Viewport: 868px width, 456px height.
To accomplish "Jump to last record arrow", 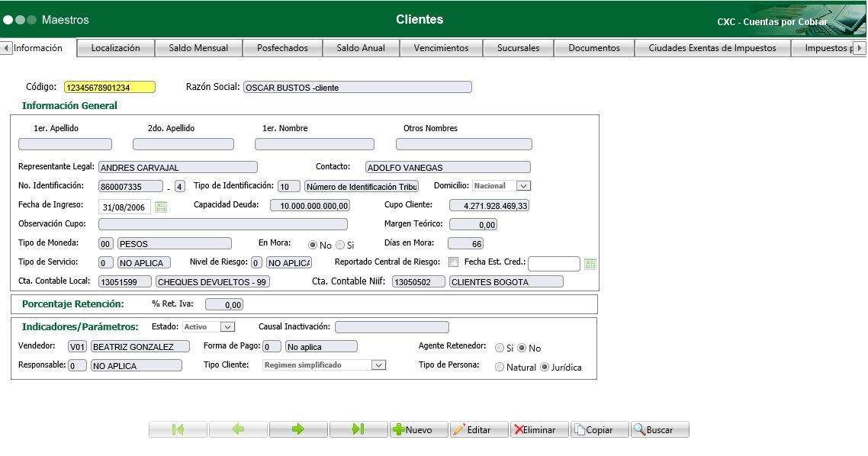I will (358, 429).
